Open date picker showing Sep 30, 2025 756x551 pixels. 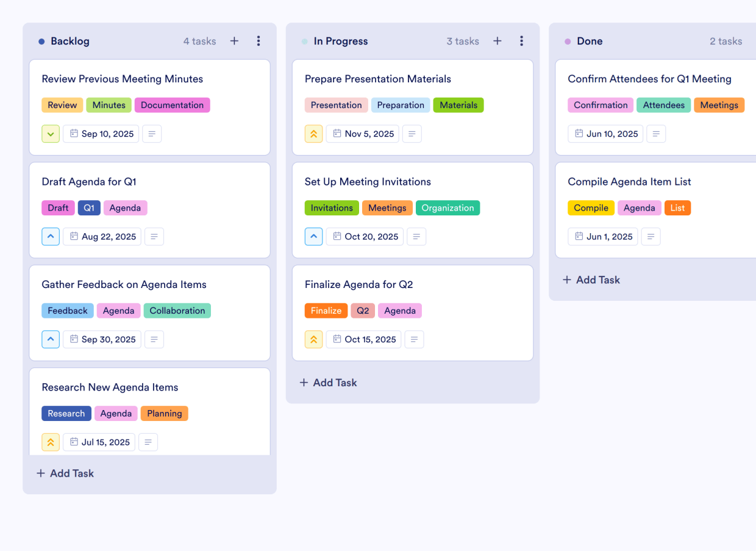[x=102, y=340]
